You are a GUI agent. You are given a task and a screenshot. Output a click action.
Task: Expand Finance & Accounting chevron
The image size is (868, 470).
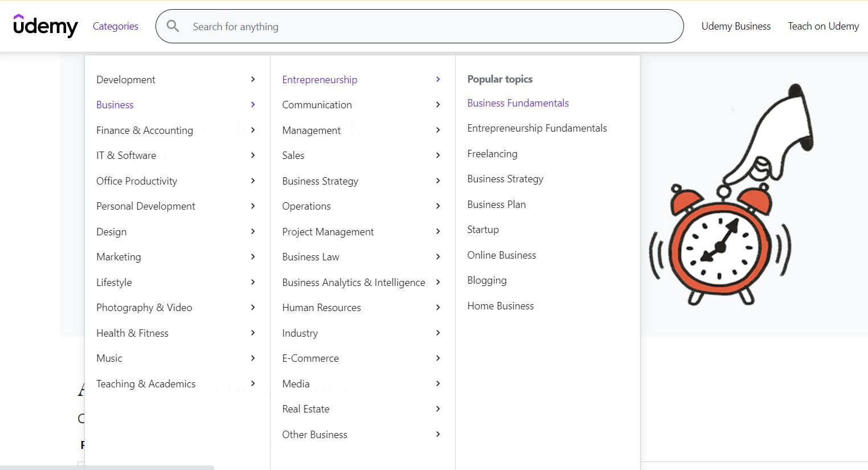pyautogui.click(x=253, y=130)
